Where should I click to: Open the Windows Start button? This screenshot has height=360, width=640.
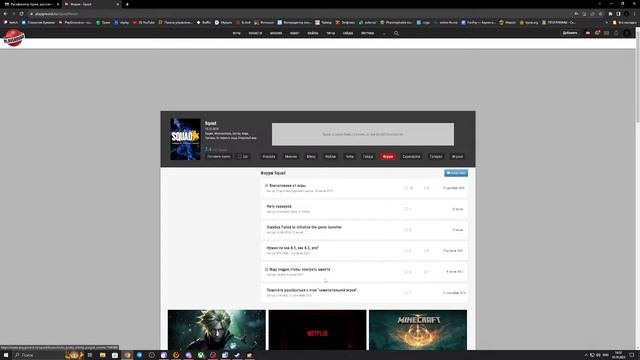click(x=6, y=355)
